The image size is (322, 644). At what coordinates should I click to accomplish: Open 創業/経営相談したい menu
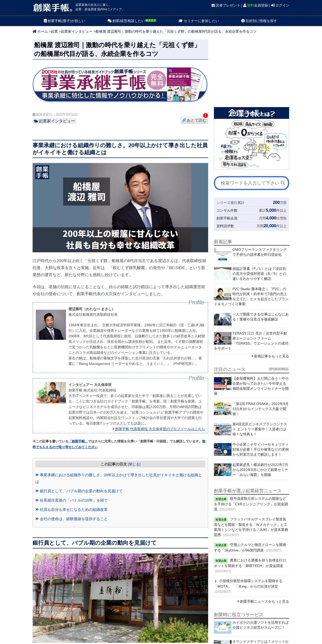132,21
